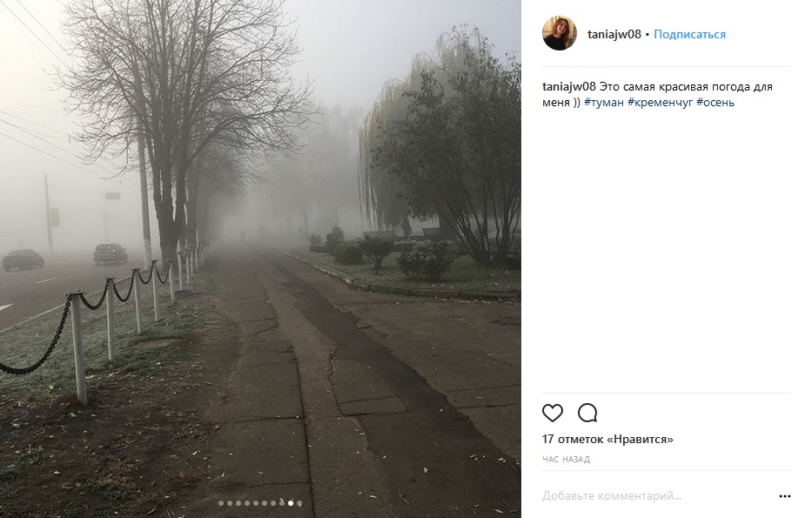The image size is (812, 518).
Task: Open the час назад timestamp link
Action: [x=566, y=459]
